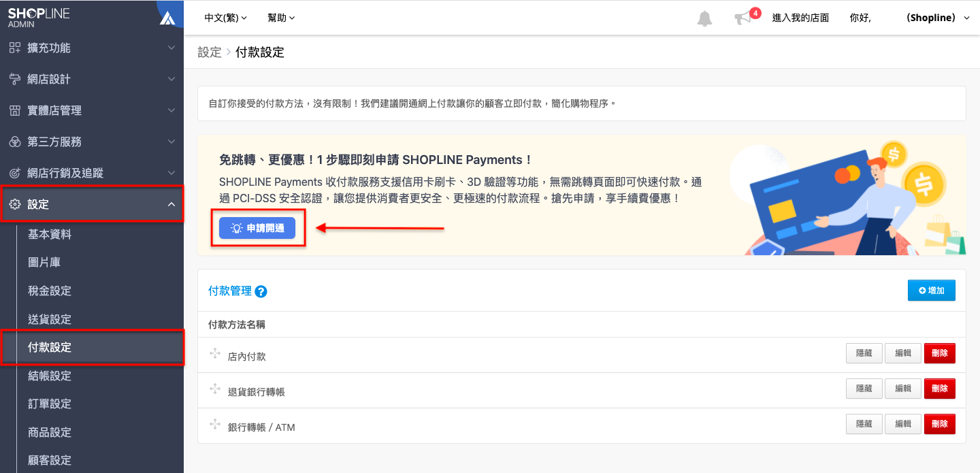Hide the 退貨銀行轉帳 payment method

click(x=864, y=389)
